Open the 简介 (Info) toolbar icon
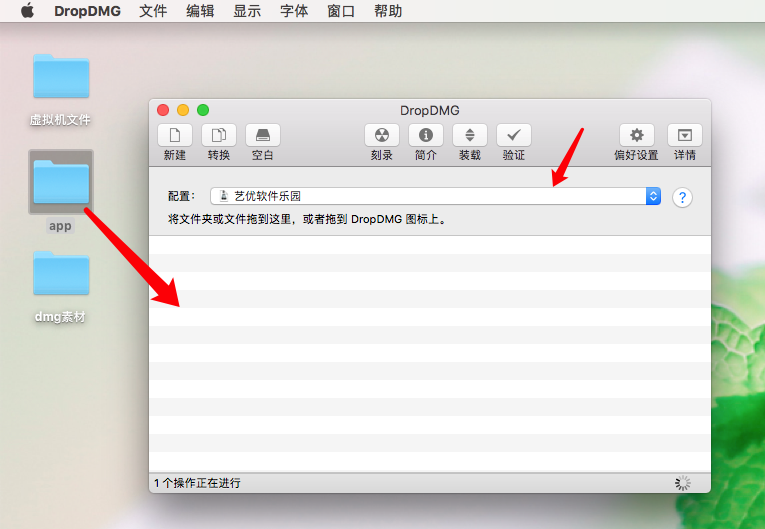 tap(425, 135)
